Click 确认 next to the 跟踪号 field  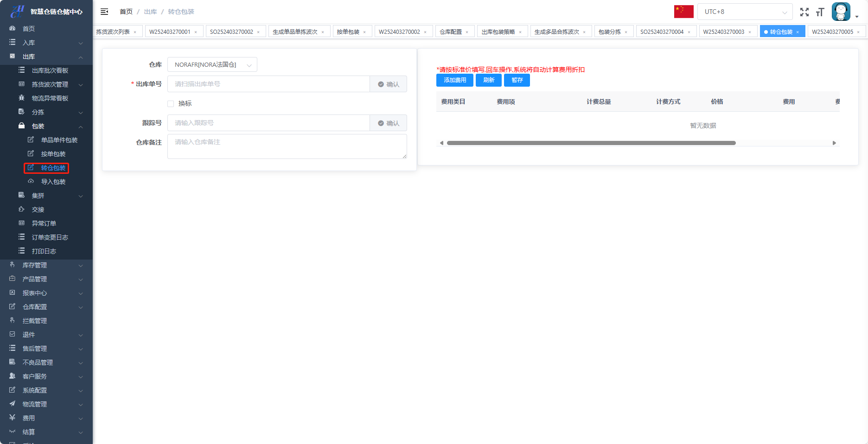pos(388,123)
